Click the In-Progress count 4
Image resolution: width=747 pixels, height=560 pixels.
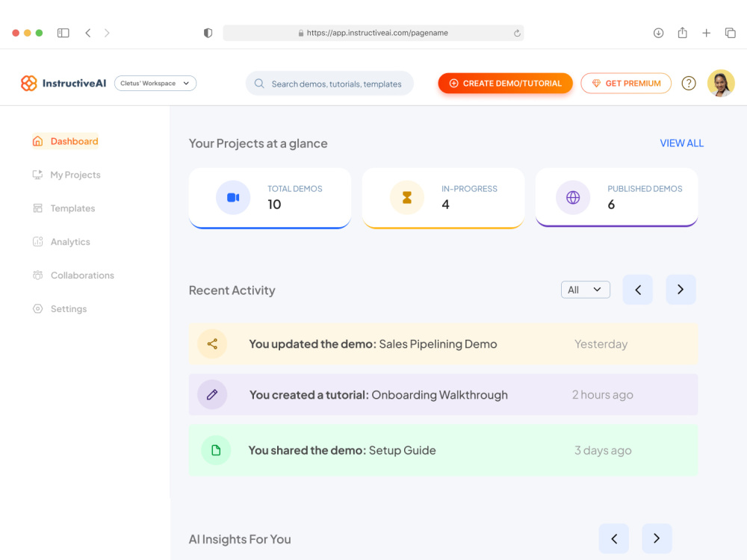click(445, 205)
